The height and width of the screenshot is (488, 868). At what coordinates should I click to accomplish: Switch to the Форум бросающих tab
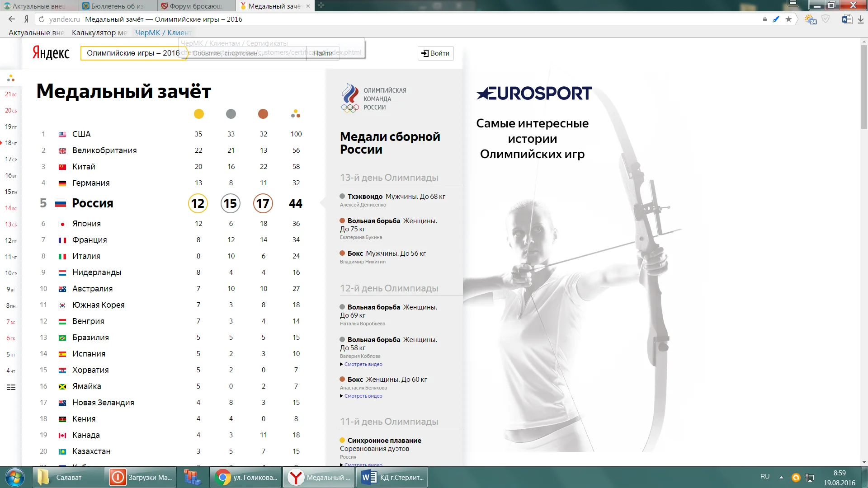[195, 6]
